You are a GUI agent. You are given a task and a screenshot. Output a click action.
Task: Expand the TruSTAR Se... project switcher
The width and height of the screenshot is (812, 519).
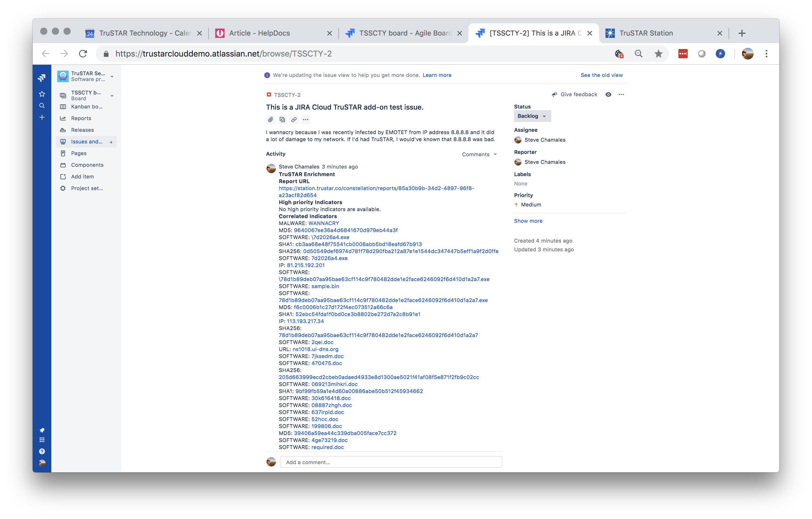pos(112,76)
